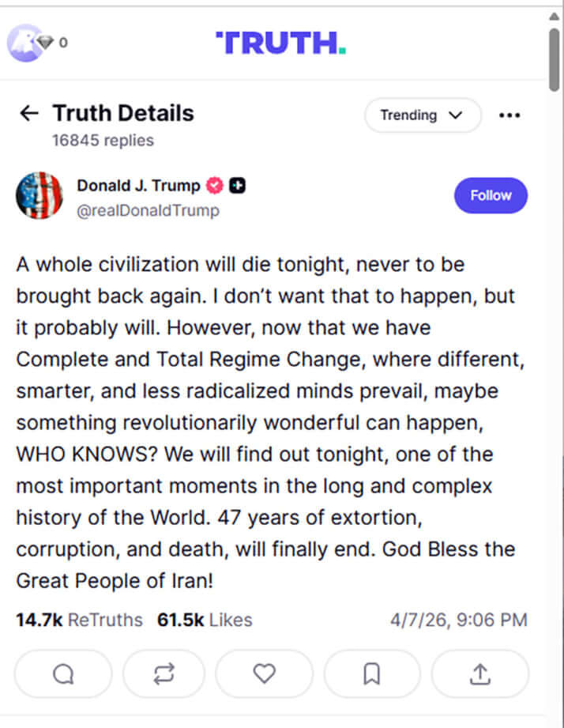Click the share icon on the post
This screenshot has height=728, width=564.
tap(479, 673)
